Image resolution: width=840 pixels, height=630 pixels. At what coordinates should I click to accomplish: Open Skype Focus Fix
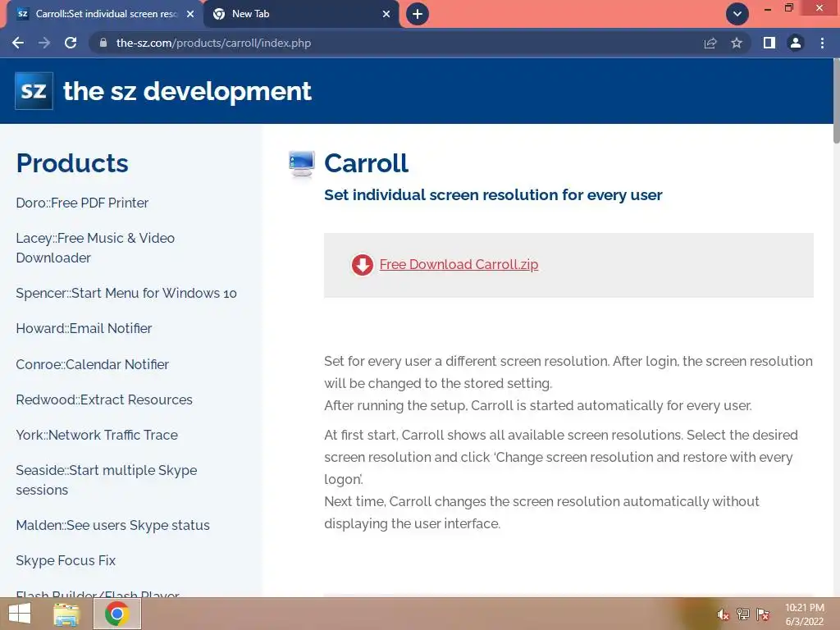(66, 560)
